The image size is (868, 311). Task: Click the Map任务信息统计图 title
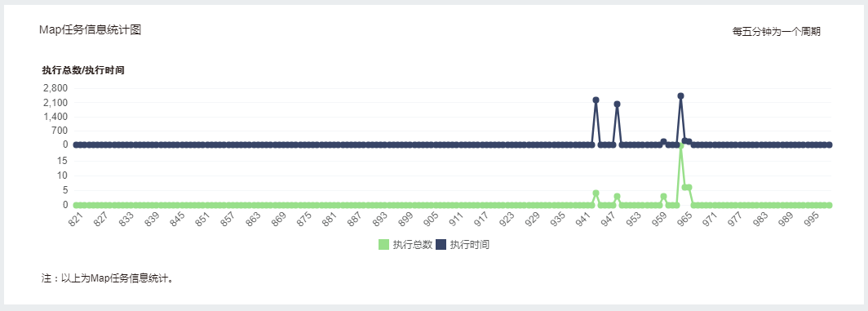click(x=91, y=30)
